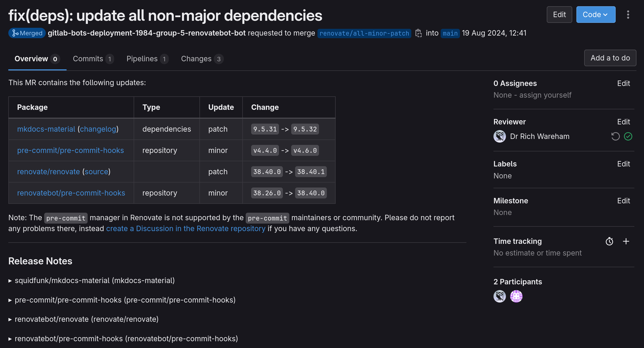Open the Changes tab
The height and width of the screenshot is (348, 644).
[x=202, y=59]
